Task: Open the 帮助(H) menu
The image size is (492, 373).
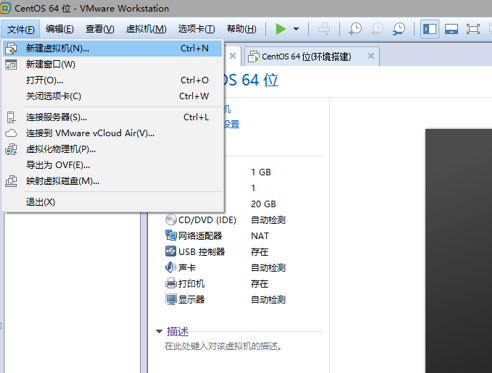Action: tap(241, 29)
